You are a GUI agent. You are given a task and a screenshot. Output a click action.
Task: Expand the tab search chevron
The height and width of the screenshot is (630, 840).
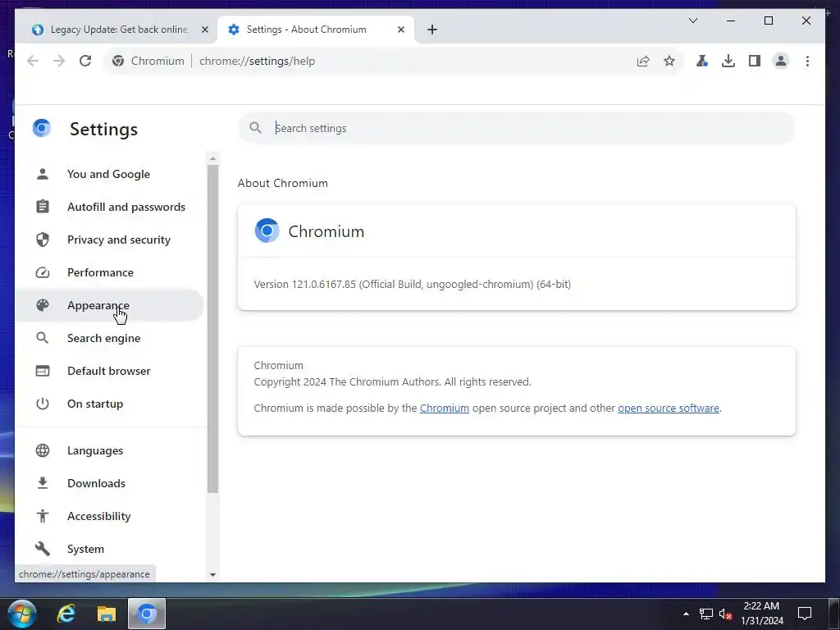[x=692, y=21]
